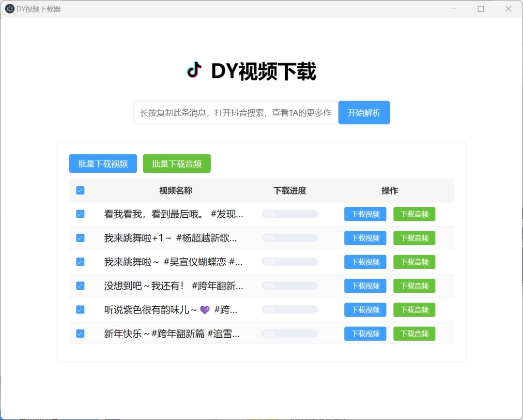The height and width of the screenshot is (420, 523).
Task: Click the 操作 column header
Action: (x=389, y=191)
